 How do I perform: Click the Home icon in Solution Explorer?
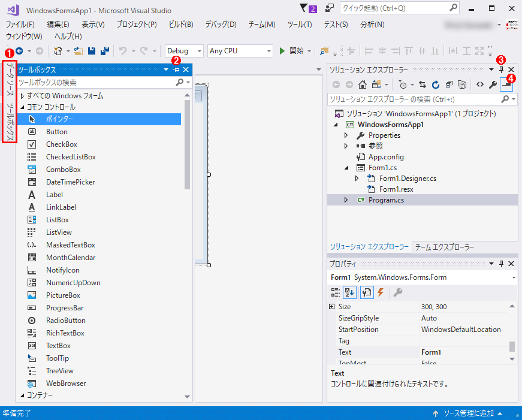coord(362,84)
